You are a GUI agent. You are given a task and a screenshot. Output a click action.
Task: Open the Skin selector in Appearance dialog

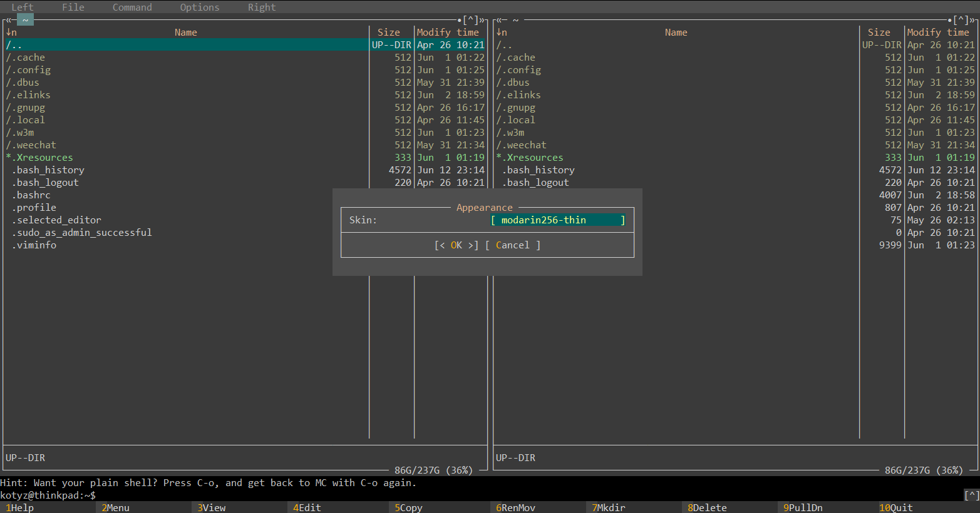coord(557,220)
